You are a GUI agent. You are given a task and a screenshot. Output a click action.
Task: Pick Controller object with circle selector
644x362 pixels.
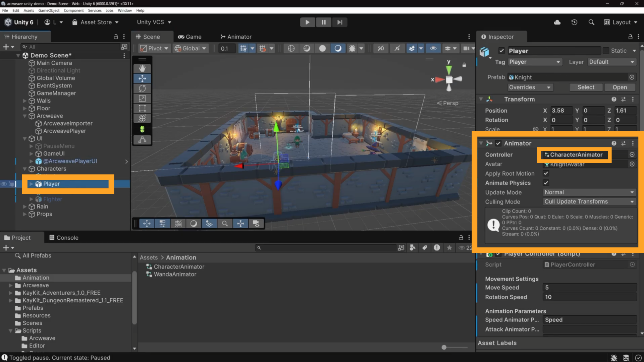632,155
